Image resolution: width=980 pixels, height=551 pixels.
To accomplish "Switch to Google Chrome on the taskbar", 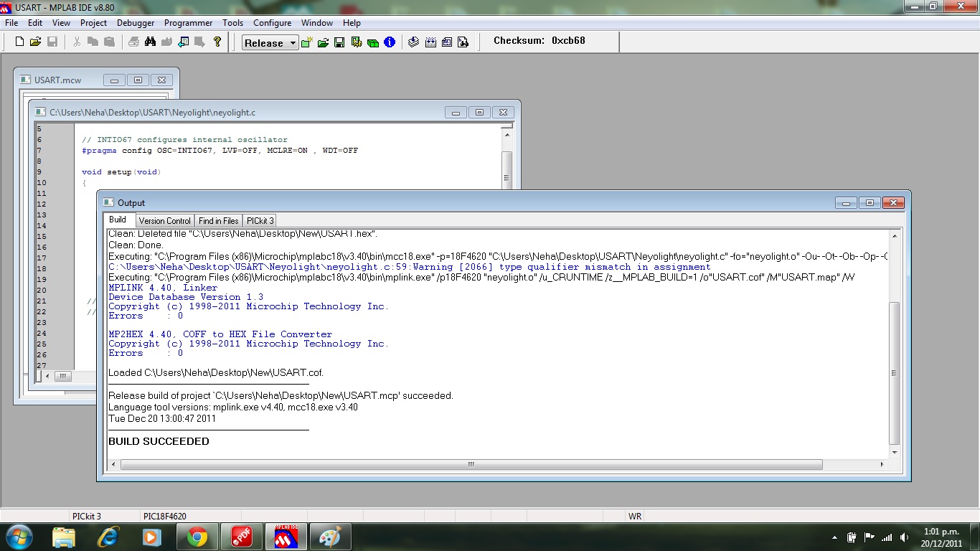I will tap(197, 537).
